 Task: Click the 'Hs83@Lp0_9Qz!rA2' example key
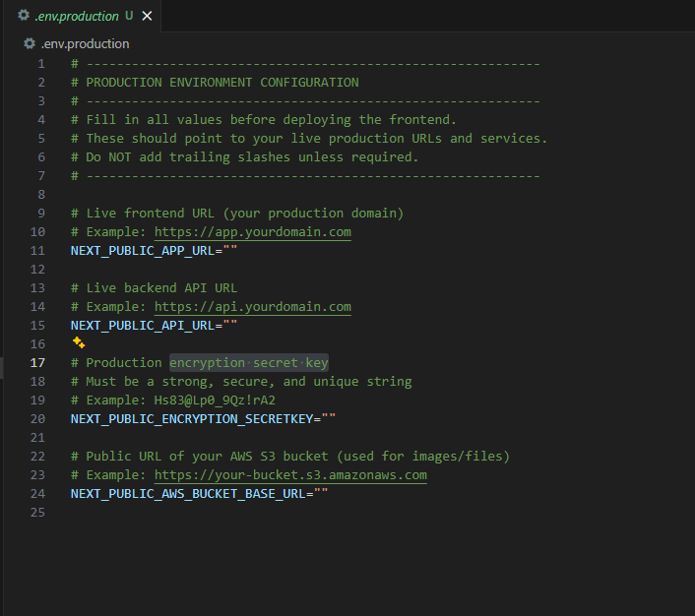(x=215, y=400)
